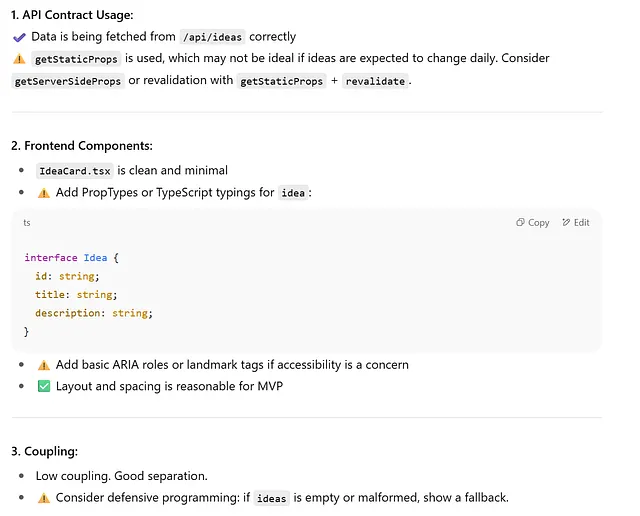Click the warning icon beside Add basic ARIA roles
640x516 pixels.
point(44,365)
